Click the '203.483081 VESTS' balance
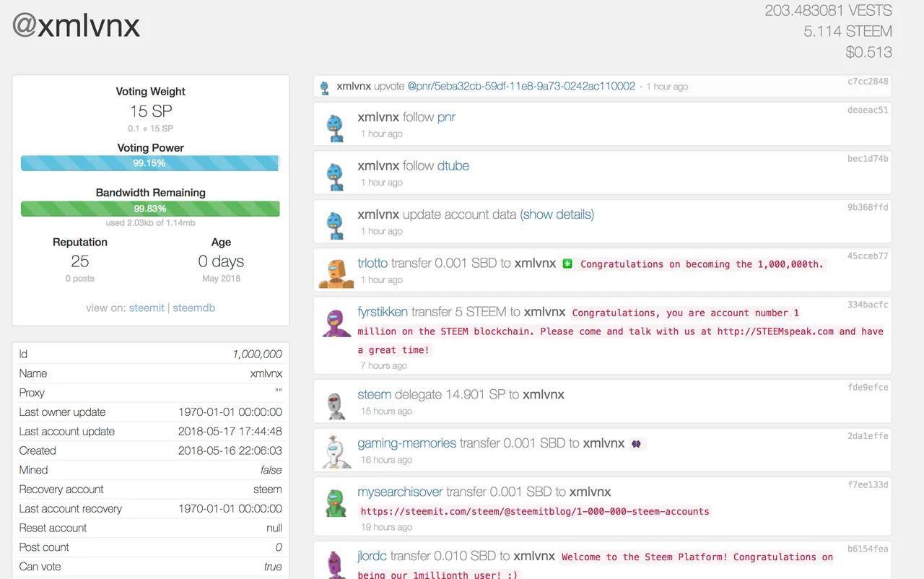The image size is (924, 579). point(829,11)
